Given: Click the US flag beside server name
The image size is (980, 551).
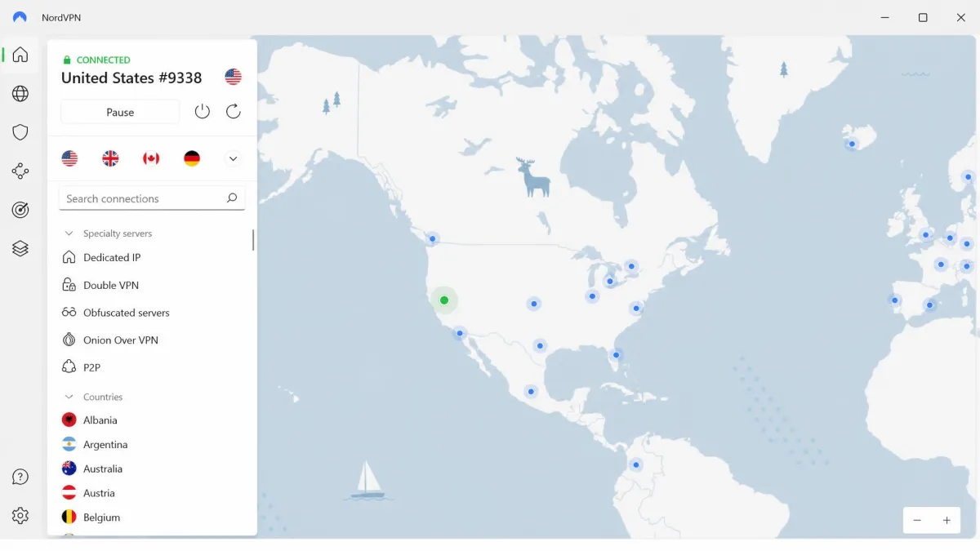Looking at the screenshot, I should (x=234, y=78).
